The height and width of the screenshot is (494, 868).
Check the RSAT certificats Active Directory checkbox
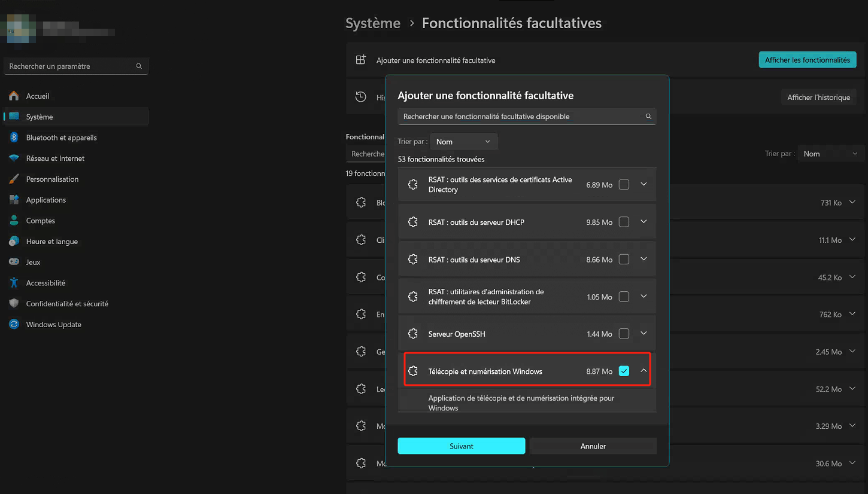tap(624, 185)
